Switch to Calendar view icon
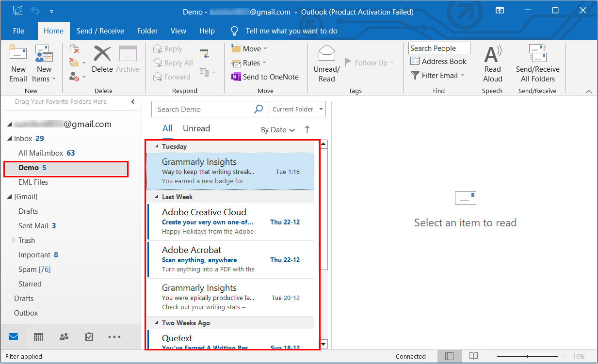598x364 pixels. click(x=39, y=337)
